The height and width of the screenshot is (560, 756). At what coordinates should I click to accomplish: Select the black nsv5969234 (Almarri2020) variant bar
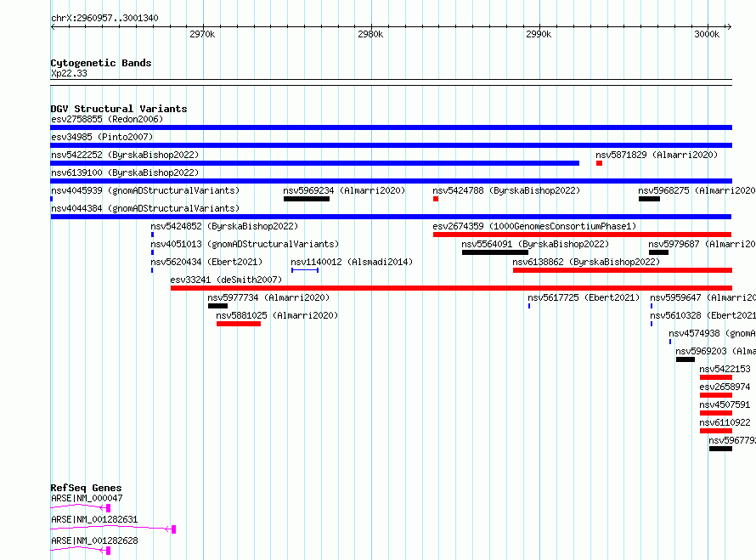pyautogui.click(x=307, y=199)
